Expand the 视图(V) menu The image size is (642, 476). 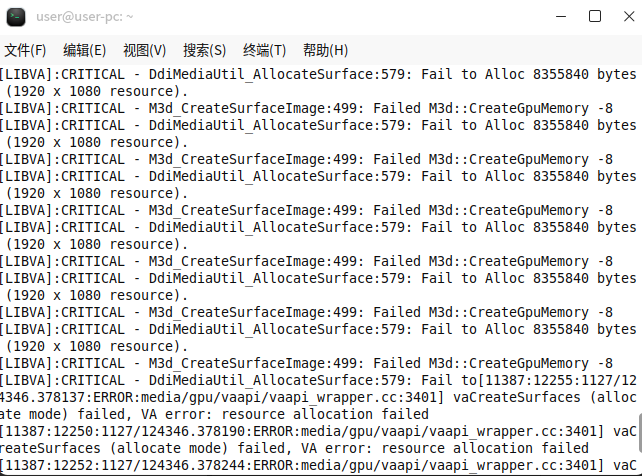pos(145,50)
